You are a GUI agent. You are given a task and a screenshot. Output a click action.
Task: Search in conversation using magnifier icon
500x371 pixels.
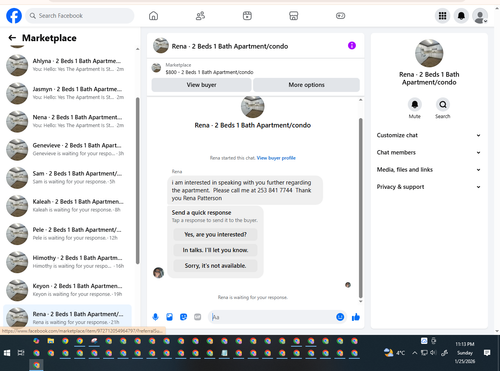coord(443,105)
